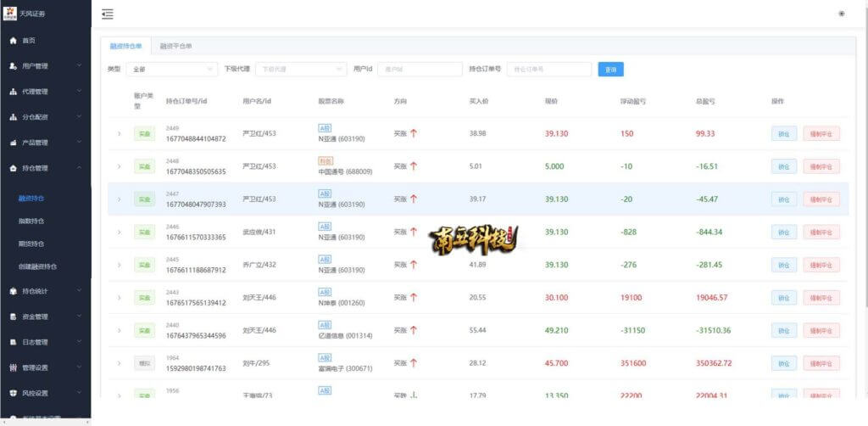
Task: Expand row of order 1677048350505635
Action: click(x=119, y=166)
